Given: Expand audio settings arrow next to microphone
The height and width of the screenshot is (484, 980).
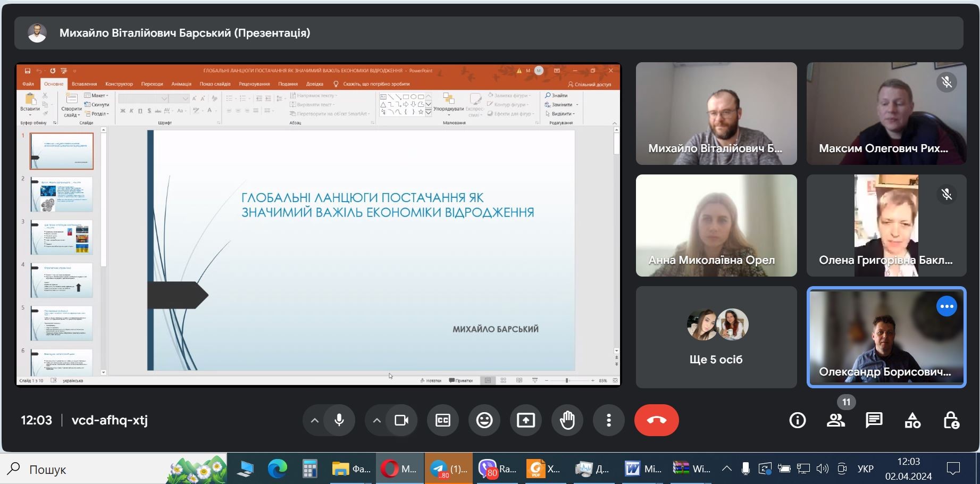Looking at the screenshot, I should coord(315,420).
